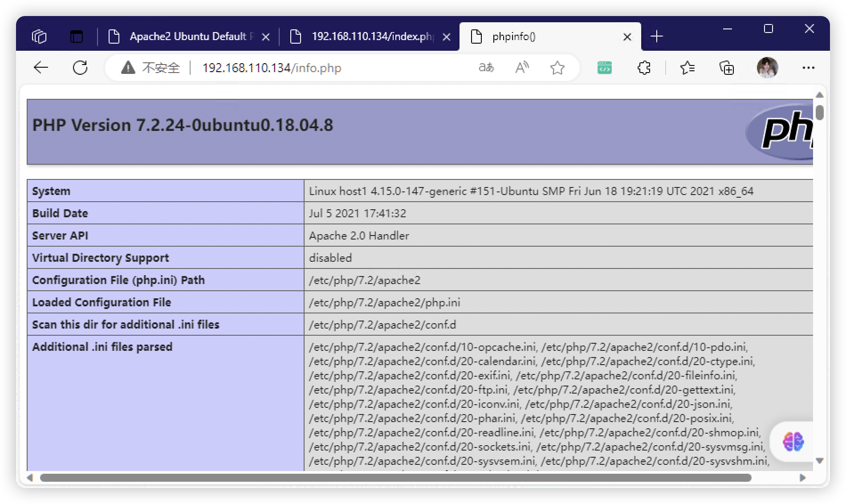846x504 pixels.
Task: Open Settings and more ellipsis menu
Action: point(808,68)
